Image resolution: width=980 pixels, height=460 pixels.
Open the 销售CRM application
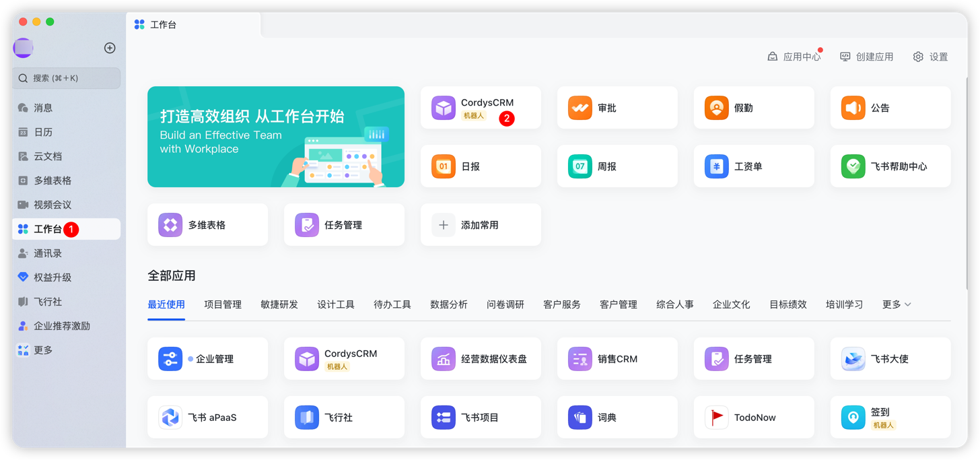point(617,358)
